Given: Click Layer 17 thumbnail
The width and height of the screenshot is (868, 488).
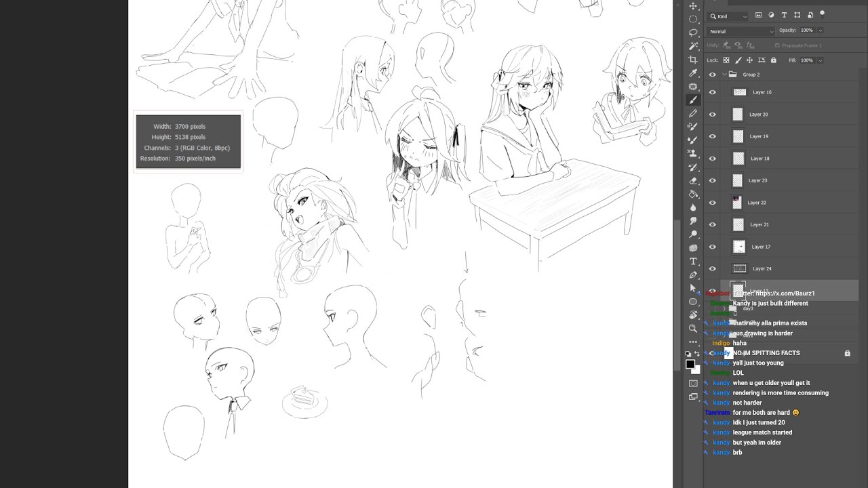Looking at the screenshot, I should click(739, 247).
